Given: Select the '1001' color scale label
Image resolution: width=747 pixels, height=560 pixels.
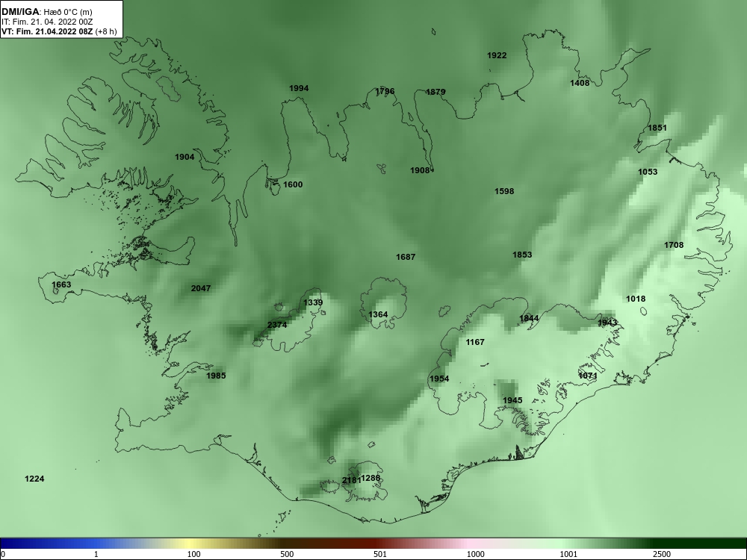Looking at the screenshot, I should click(x=568, y=554).
